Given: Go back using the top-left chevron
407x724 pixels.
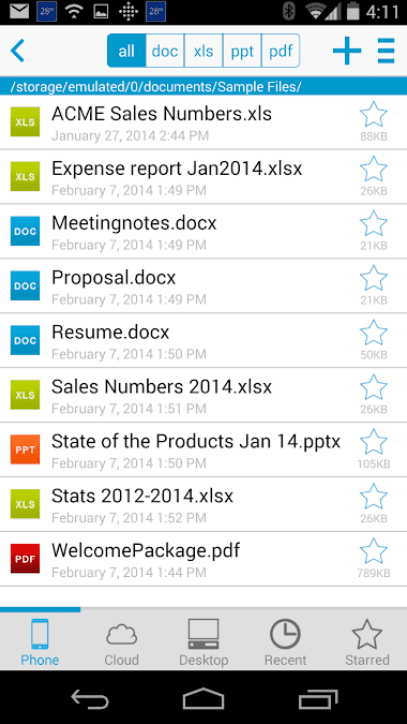Looking at the screenshot, I should click(18, 50).
